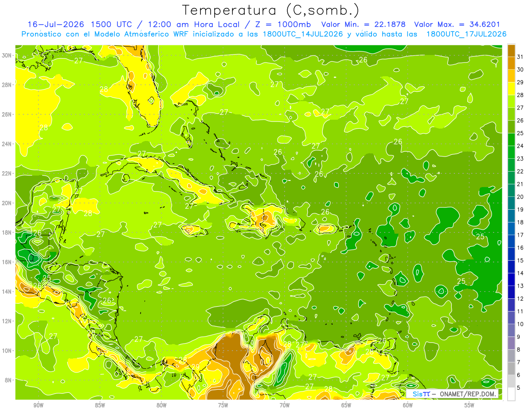The image size is (532, 411).
Task: Click the colorbar label 23
Action: pos(520,159)
